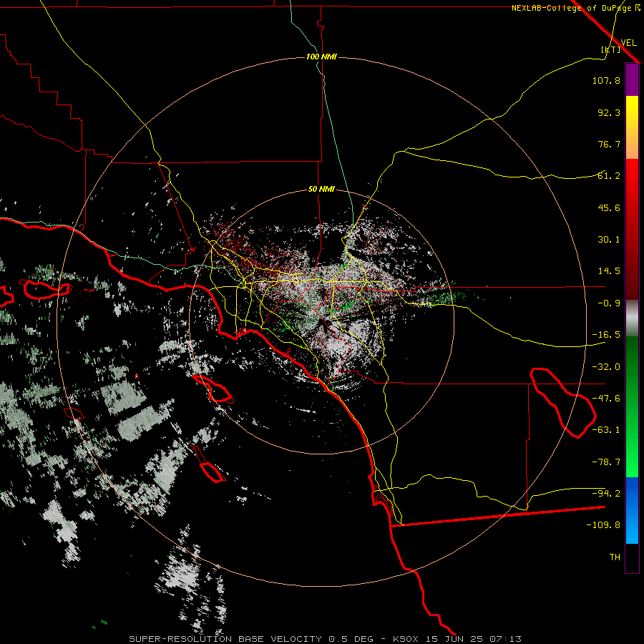Click the blue segment of the color bar
The width and height of the screenshot is (644, 644).
click(632, 510)
